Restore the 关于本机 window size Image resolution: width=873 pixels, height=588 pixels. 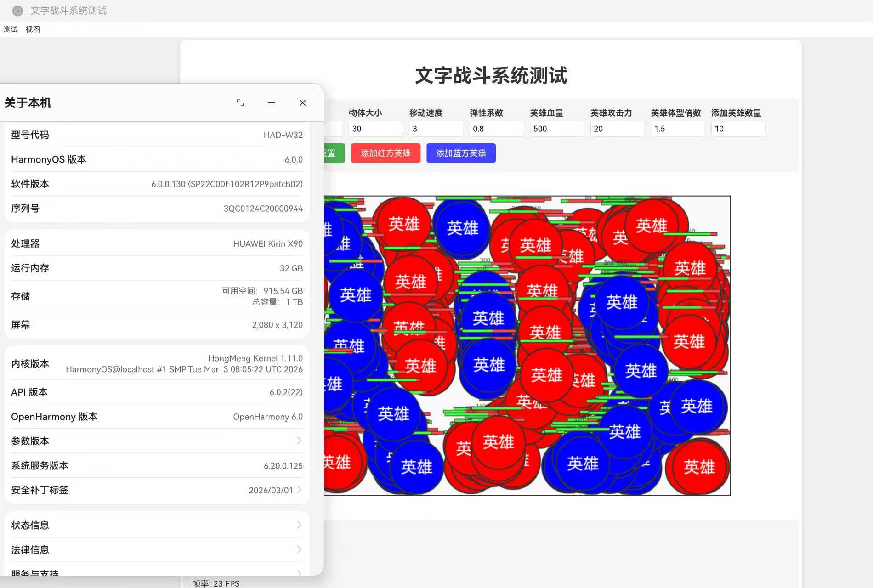pos(241,103)
